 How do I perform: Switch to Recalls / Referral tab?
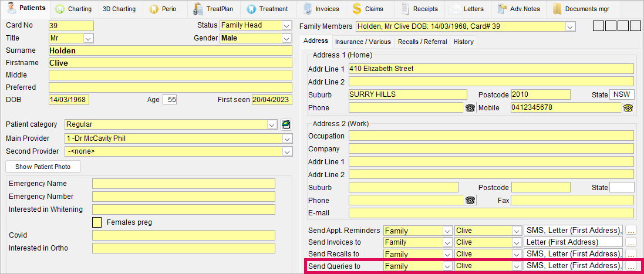(422, 42)
